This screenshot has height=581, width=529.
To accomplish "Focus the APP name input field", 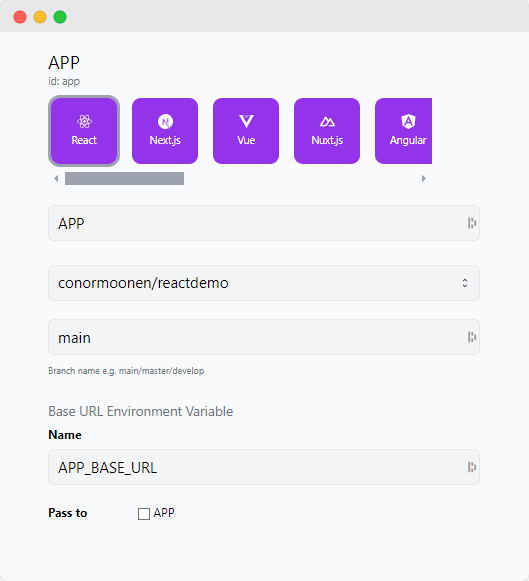I will point(264,223).
